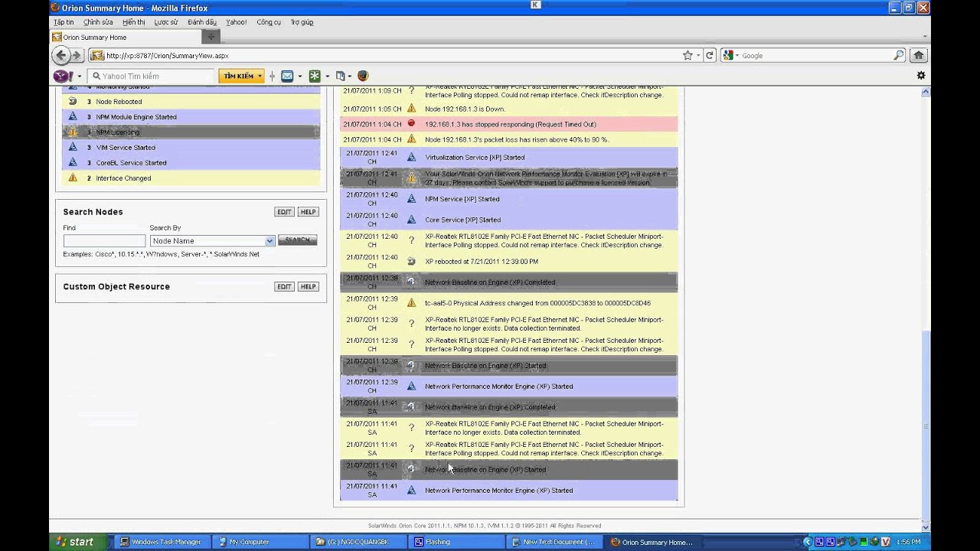
Task: Click EDIT in the Search Nodes panel
Action: 285,212
